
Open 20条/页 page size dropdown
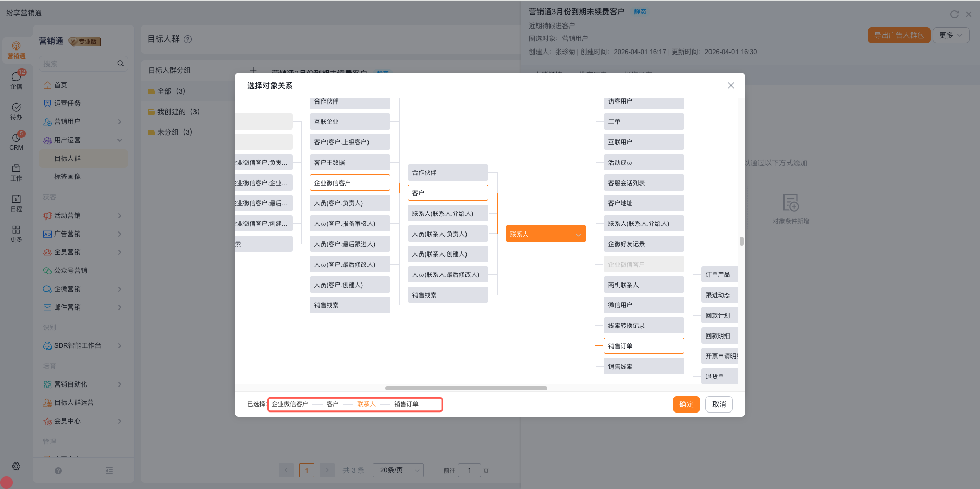pyautogui.click(x=398, y=470)
